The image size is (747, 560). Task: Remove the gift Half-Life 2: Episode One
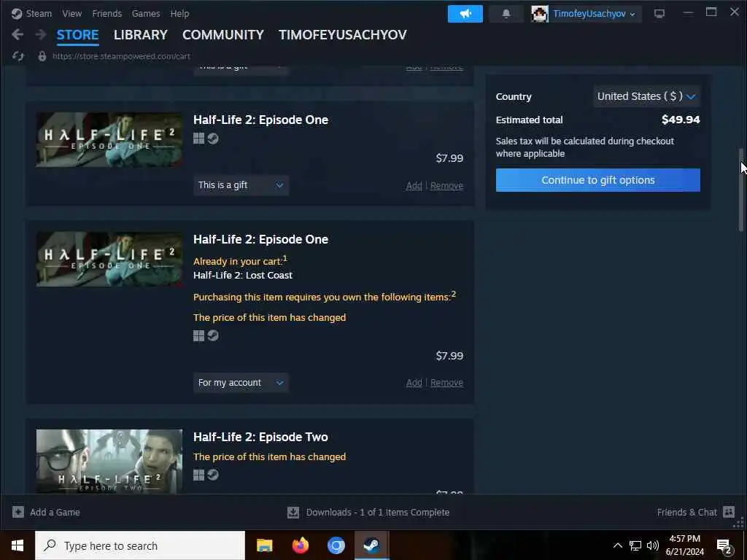[x=447, y=186]
